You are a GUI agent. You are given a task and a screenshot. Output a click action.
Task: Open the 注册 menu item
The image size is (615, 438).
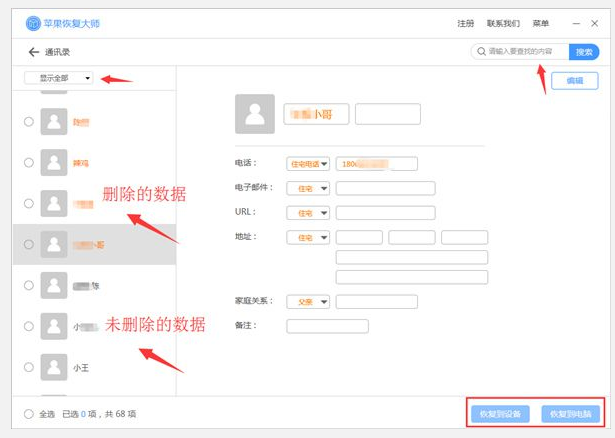coord(466,24)
